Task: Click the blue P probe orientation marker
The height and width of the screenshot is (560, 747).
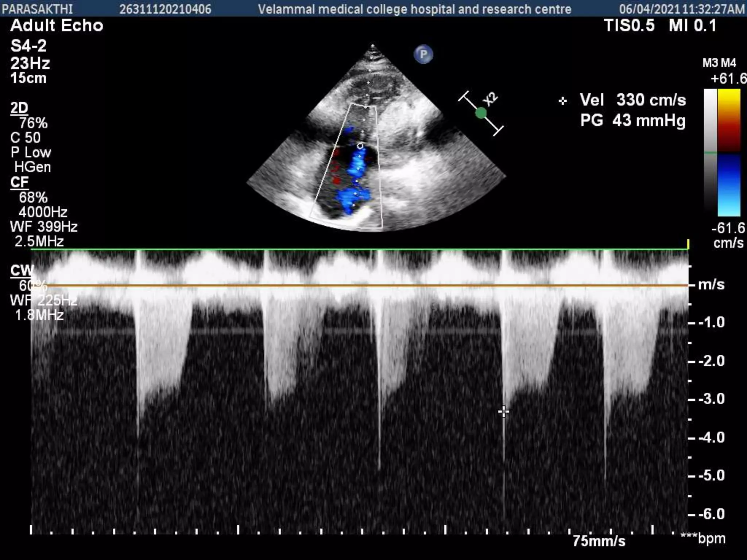Action: [x=423, y=55]
